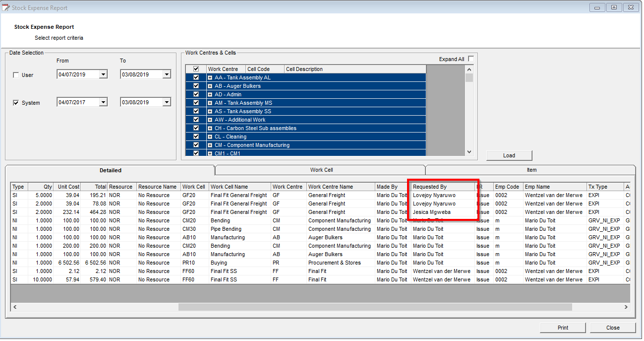Open the System From date picker arrow
The width and height of the screenshot is (644, 341).
[103, 102]
